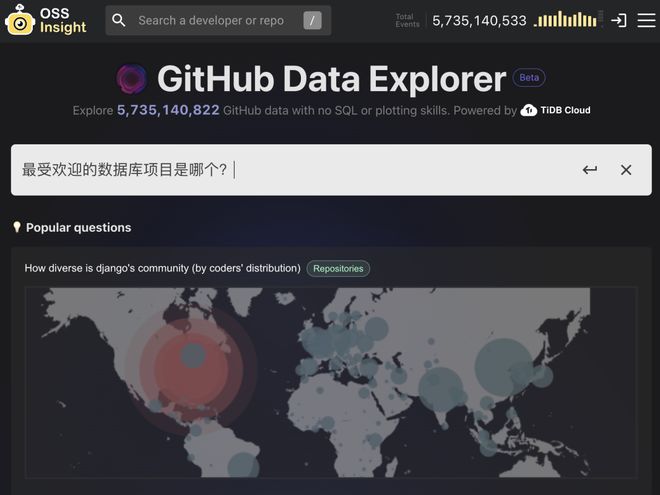Viewport: 660px width, 495px height.
Task: Click the sign-in arrow icon
Action: (619, 20)
